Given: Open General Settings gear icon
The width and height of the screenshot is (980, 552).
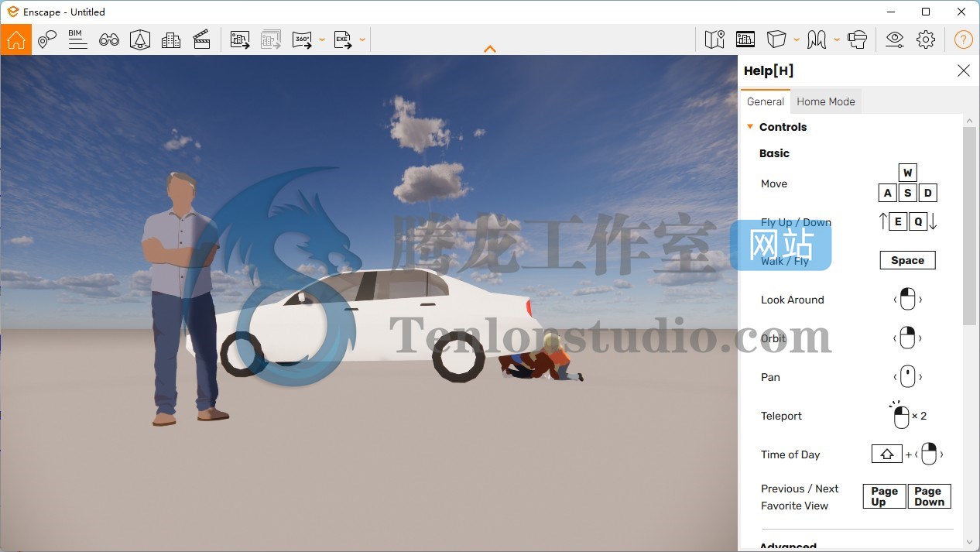Looking at the screenshot, I should tap(926, 39).
